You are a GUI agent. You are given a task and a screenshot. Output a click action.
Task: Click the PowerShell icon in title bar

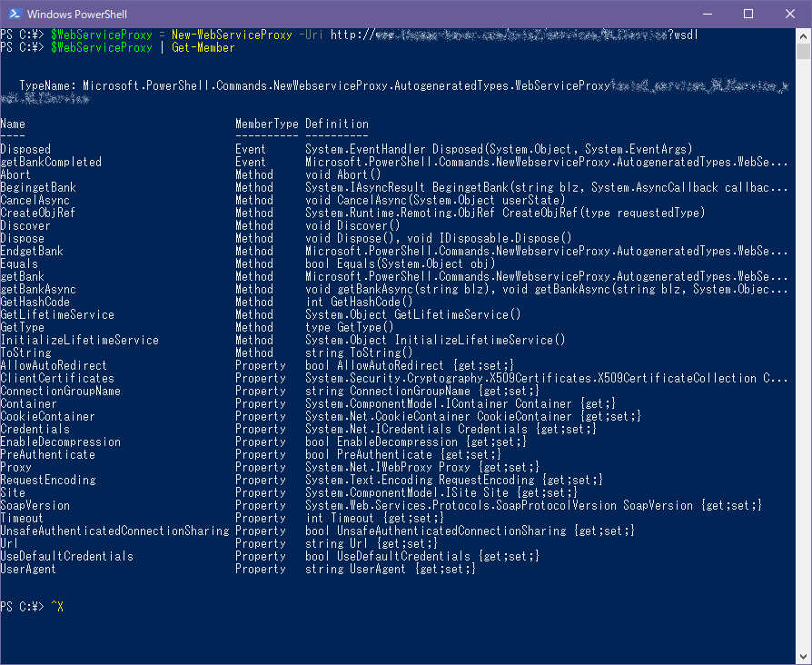click(15, 14)
